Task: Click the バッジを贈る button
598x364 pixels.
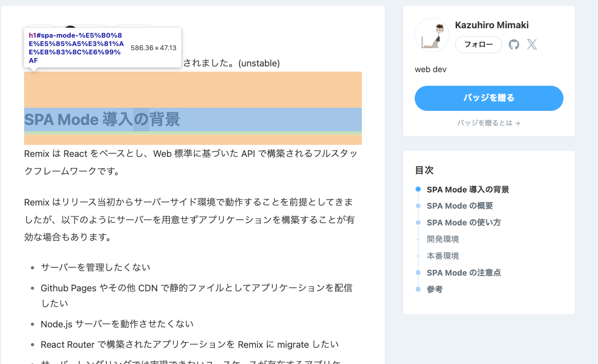Action: coord(489,98)
